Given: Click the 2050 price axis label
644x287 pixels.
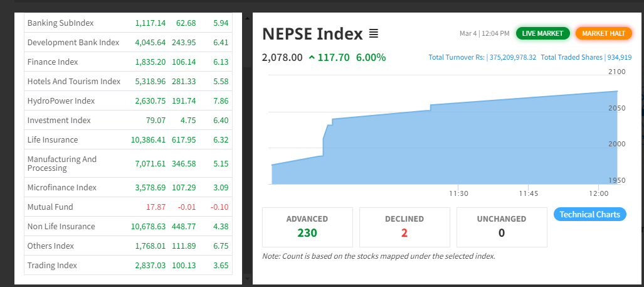Looking at the screenshot, I should click(617, 108).
